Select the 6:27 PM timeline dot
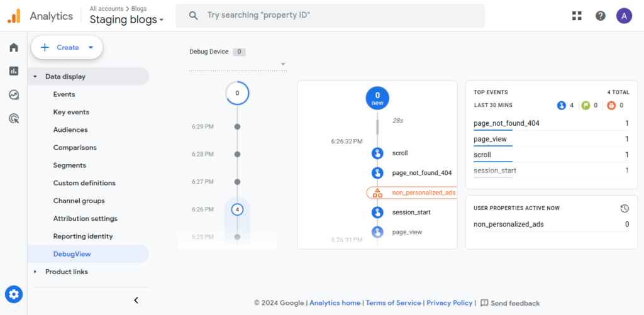Image resolution: width=644 pixels, height=315 pixels. 237,182
